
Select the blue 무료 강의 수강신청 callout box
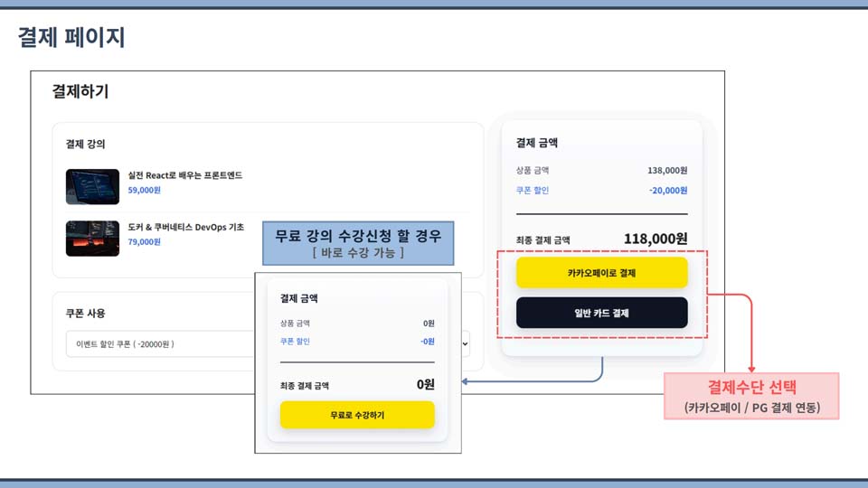(x=358, y=243)
